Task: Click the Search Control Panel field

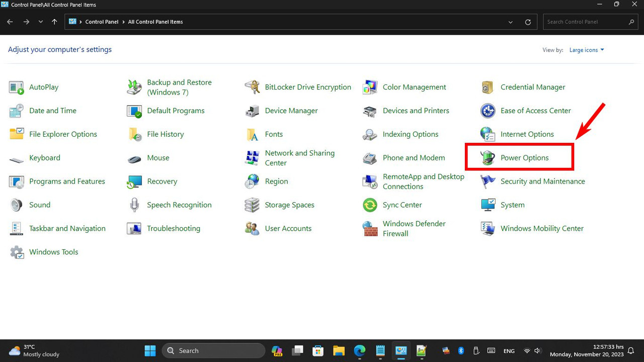Action: coord(591,22)
